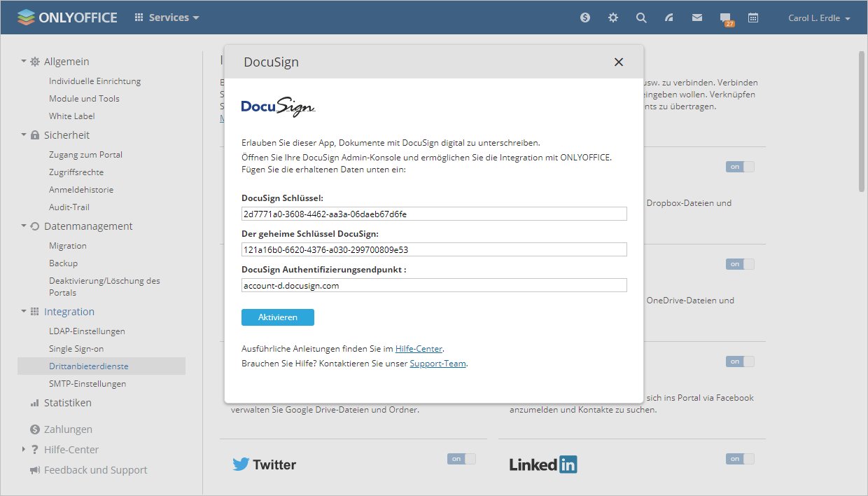Click the Statistiken bar chart icon
This screenshot has width=868, height=496.
[x=35, y=403]
